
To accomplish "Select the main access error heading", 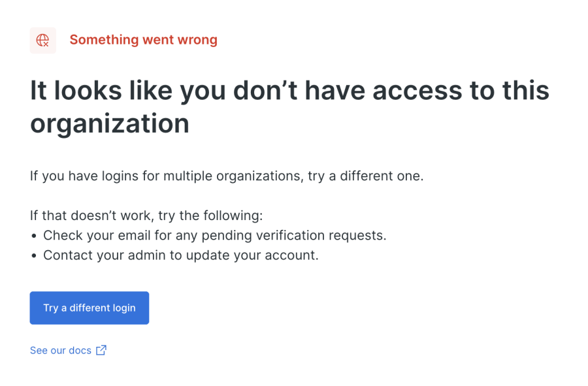I will [289, 106].
